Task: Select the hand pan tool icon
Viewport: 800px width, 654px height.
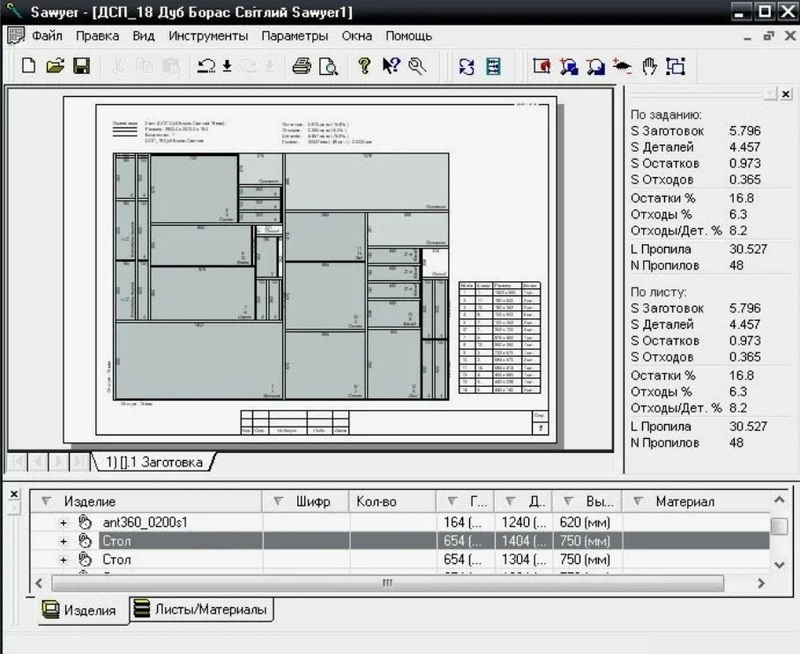Action: point(649,66)
